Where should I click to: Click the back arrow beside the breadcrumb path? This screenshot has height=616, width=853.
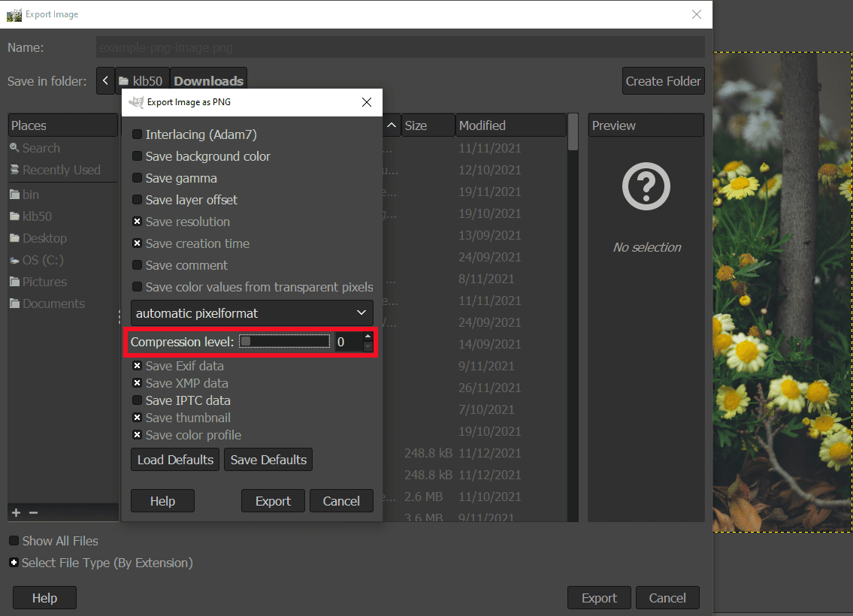(x=105, y=80)
